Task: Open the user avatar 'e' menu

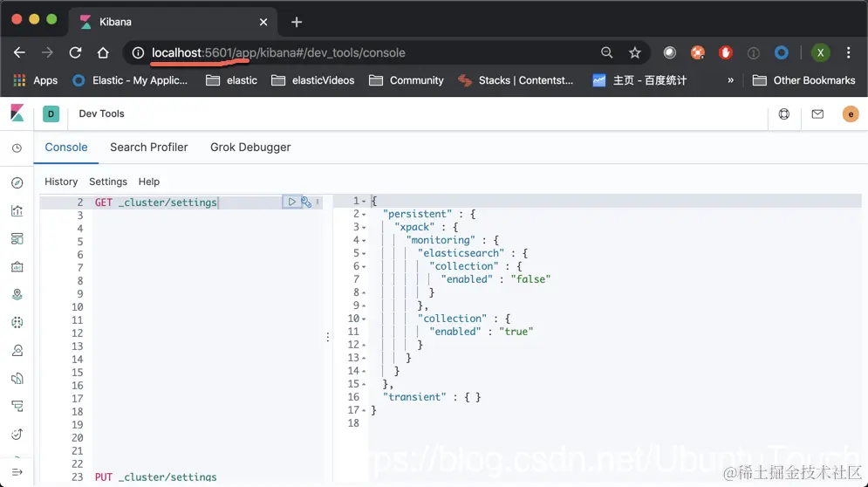Action: (x=851, y=114)
